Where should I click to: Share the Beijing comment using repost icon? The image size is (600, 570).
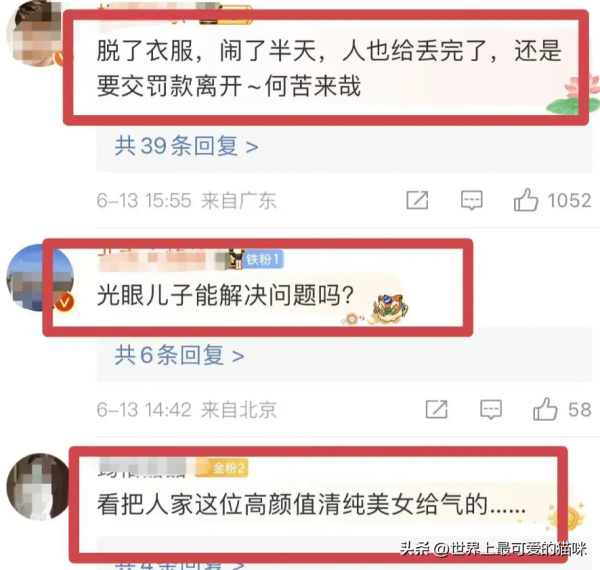(x=437, y=409)
